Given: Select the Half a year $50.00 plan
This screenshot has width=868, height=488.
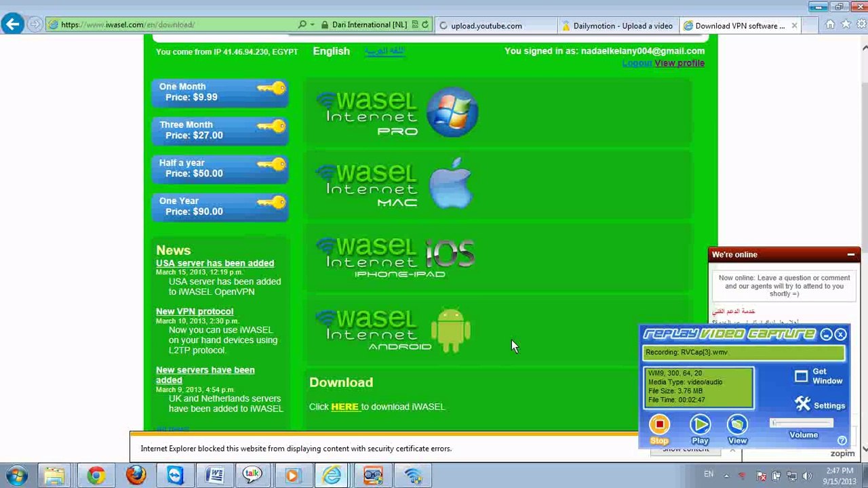Looking at the screenshot, I should pos(220,168).
